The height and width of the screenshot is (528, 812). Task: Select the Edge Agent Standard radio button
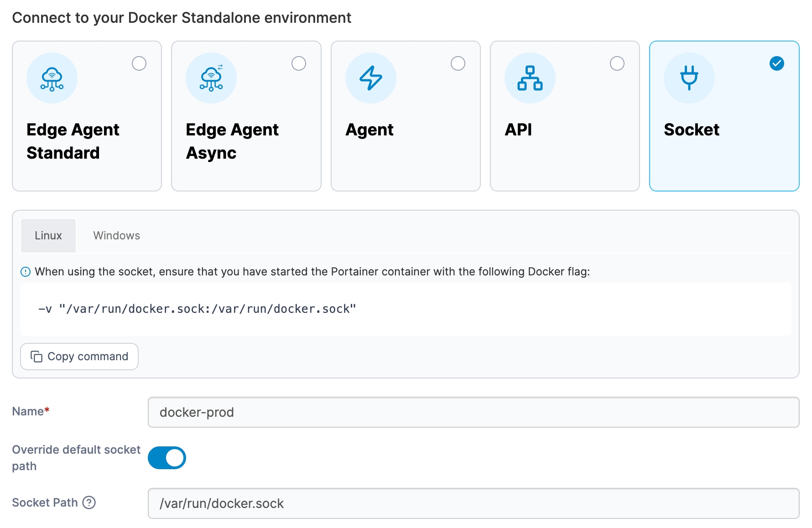139,63
